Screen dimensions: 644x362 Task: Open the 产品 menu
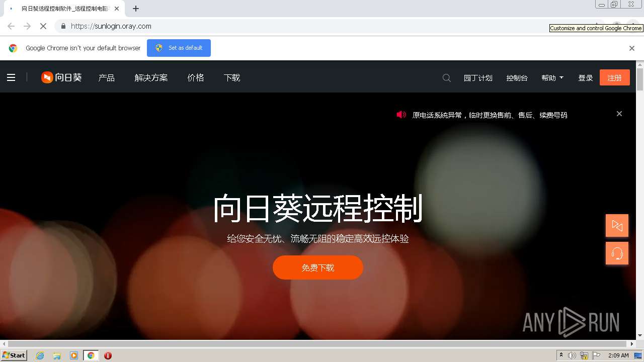107,77
